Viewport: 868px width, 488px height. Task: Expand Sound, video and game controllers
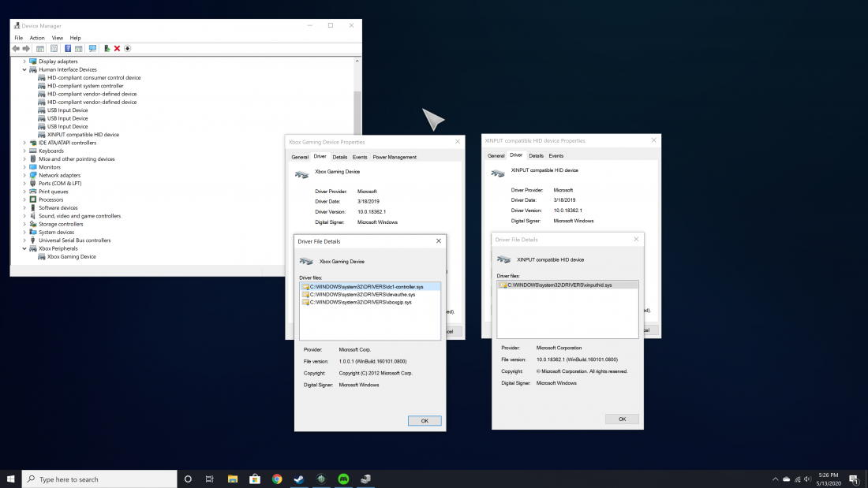pyautogui.click(x=24, y=216)
